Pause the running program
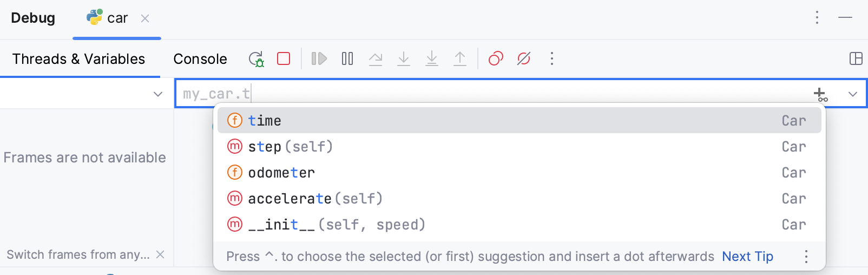This screenshot has width=868, height=275. (x=347, y=58)
